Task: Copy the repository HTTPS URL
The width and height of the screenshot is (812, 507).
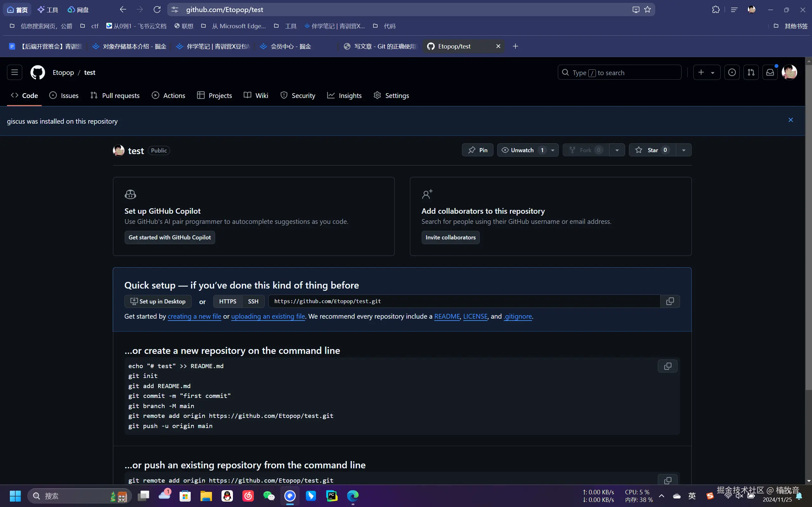Action: [x=670, y=301]
